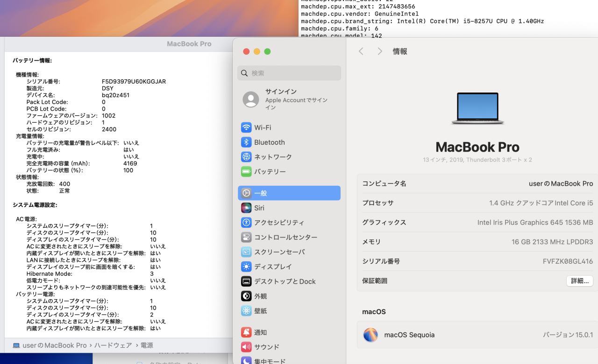Select デスクトップとDock icon

pos(246,281)
